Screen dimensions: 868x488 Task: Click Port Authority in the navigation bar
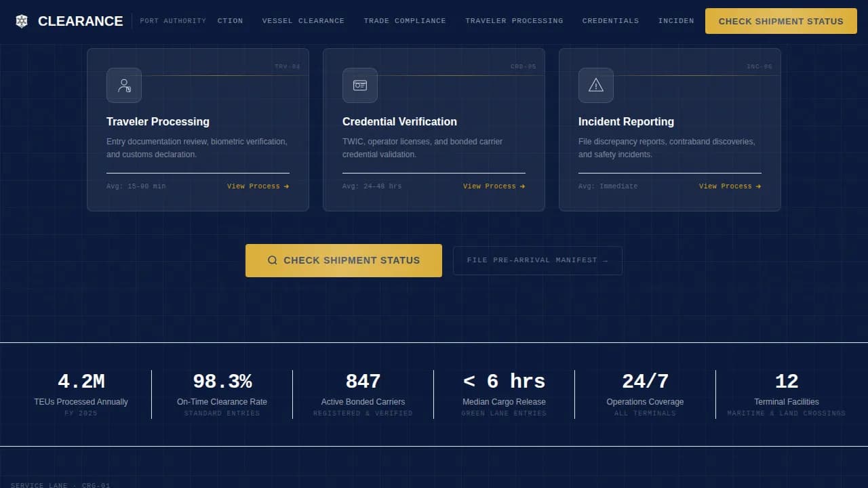point(173,21)
